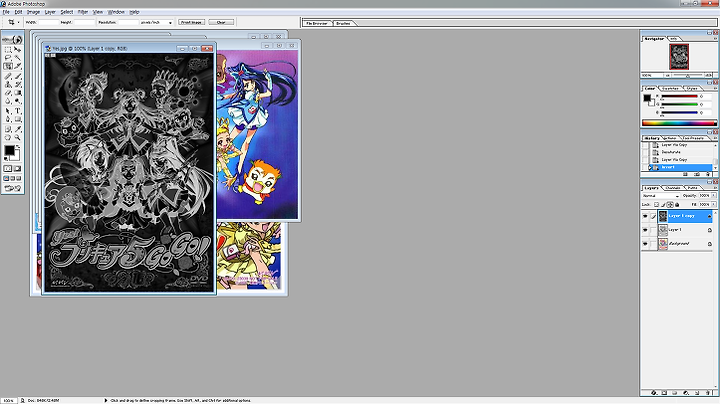Select the Eyedropper tool
Viewport: 720px width, 404px height.
(x=17, y=129)
